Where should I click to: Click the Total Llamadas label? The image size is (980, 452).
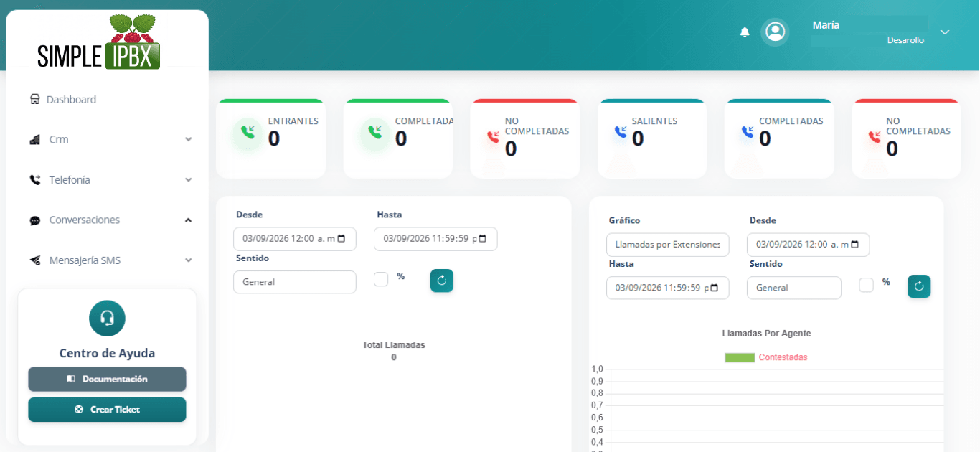tap(394, 345)
